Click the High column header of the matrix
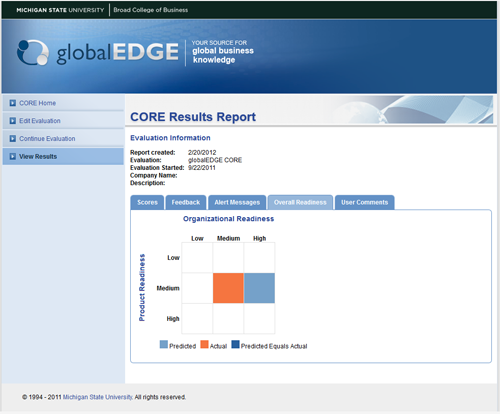This screenshot has height=414, width=500. pyautogui.click(x=259, y=238)
